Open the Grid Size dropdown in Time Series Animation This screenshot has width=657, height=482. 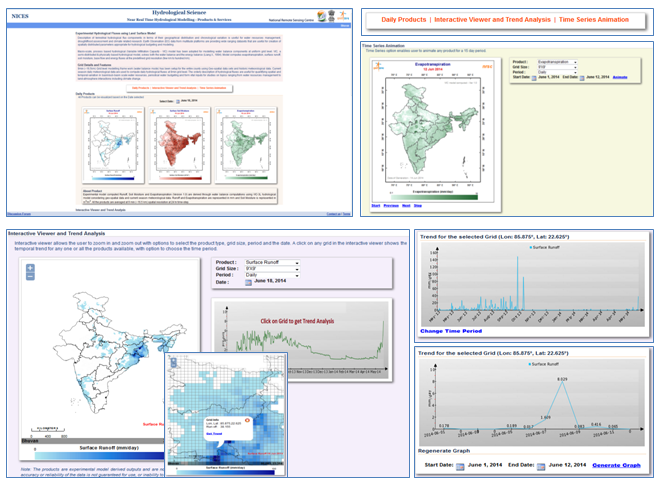coord(557,67)
